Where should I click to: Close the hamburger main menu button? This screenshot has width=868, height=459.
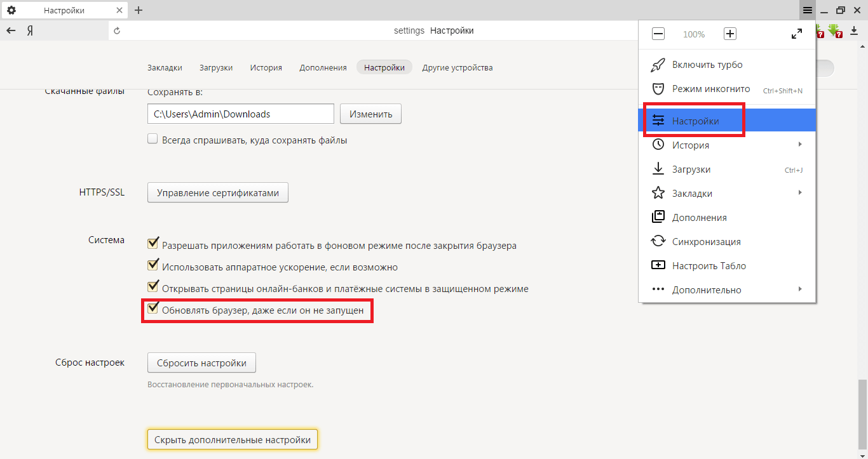pyautogui.click(x=807, y=10)
